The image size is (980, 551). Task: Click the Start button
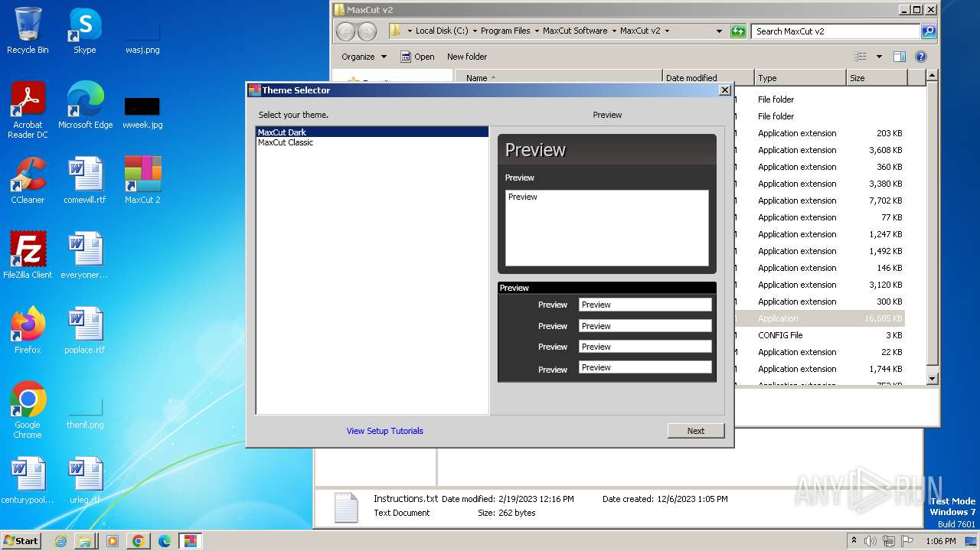[21, 541]
